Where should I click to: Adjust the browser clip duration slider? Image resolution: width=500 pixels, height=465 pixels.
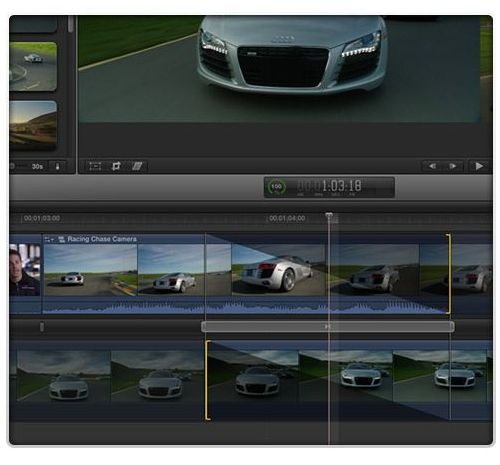[x=13, y=166]
